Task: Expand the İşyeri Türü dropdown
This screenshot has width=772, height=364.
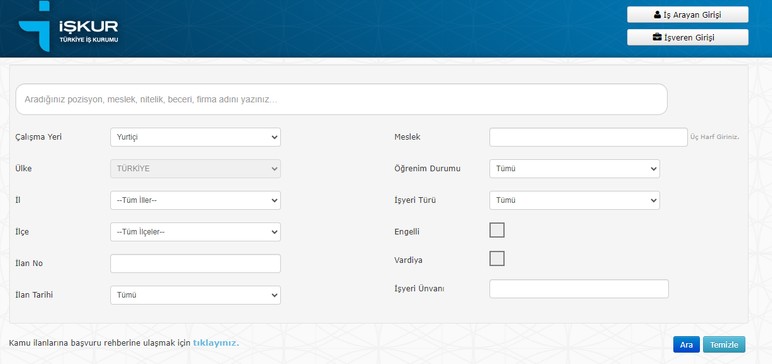Action: 575,200
